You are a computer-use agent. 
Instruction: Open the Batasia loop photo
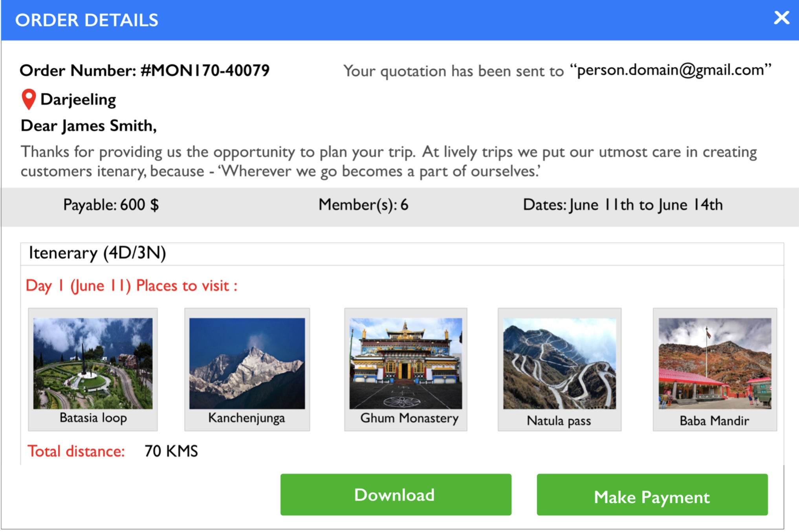click(93, 363)
